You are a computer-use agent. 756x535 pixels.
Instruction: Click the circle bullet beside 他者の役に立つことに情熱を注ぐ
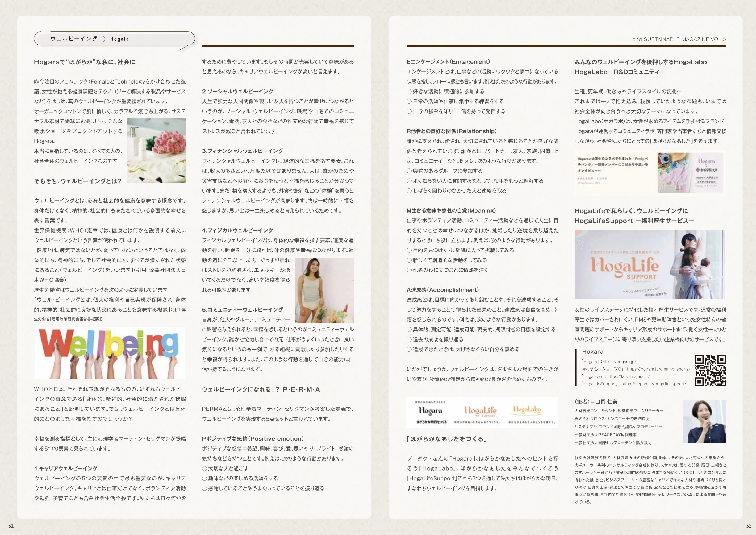coord(409,270)
